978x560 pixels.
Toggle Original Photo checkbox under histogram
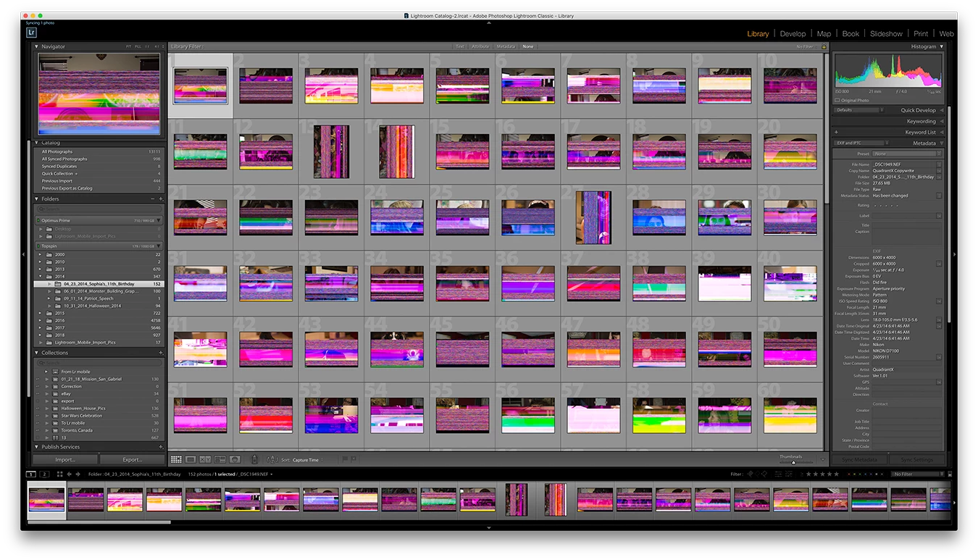(837, 100)
